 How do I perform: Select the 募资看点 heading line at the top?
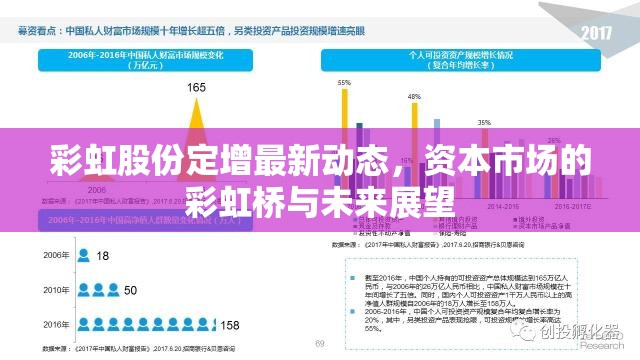191,31
